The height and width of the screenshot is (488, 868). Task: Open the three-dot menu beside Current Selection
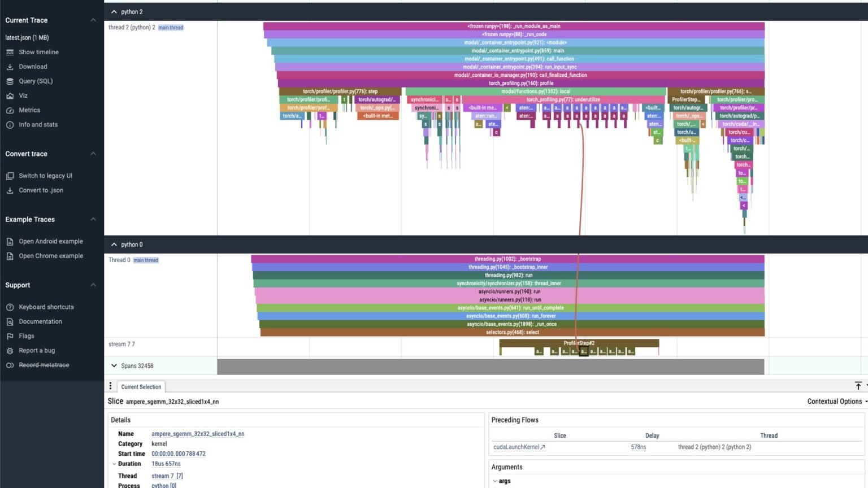pos(111,386)
